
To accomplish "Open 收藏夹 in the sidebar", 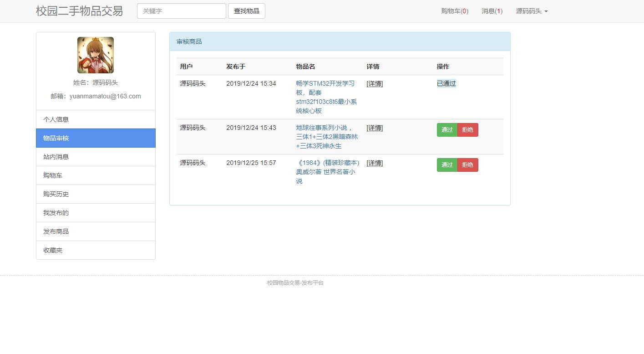I will click(96, 250).
